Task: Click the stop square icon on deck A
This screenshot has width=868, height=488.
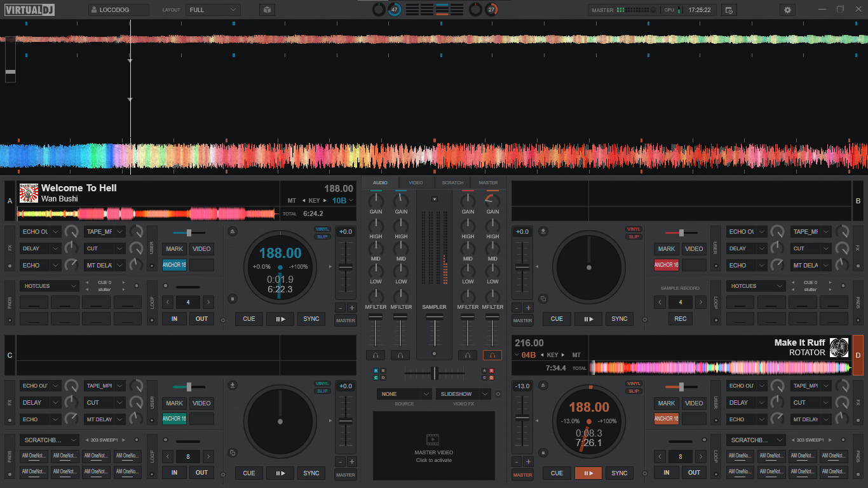Action: click(233, 298)
